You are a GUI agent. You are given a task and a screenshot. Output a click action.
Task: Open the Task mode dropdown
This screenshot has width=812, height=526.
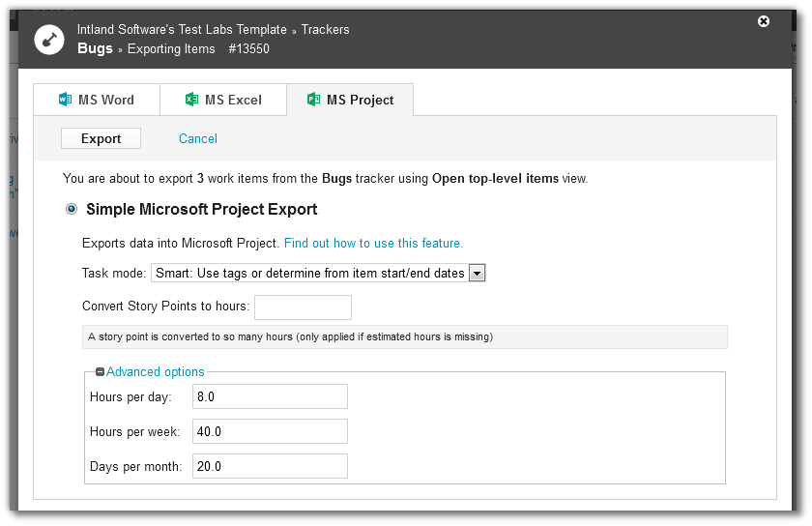tap(318, 273)
